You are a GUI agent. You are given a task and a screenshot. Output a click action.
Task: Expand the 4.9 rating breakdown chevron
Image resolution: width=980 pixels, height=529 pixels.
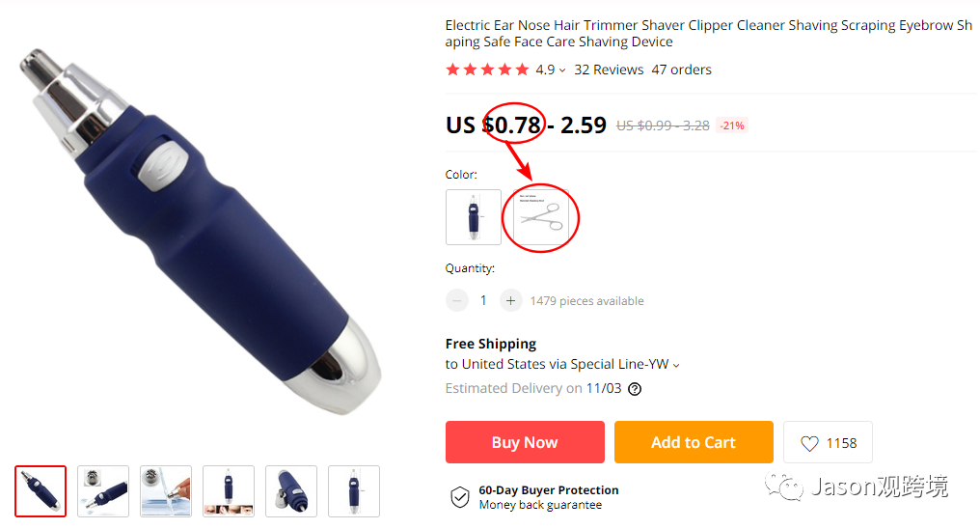[562, 70]
